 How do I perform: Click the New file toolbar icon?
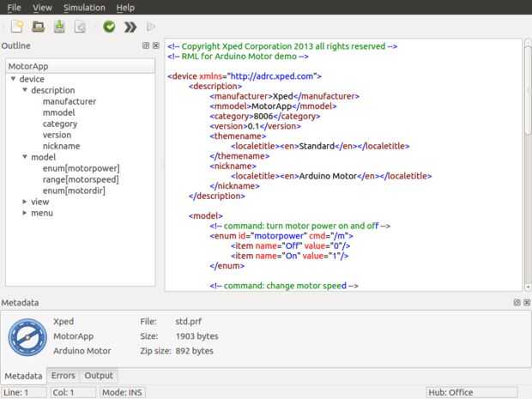pyautogui.click(x=17, y=27)
